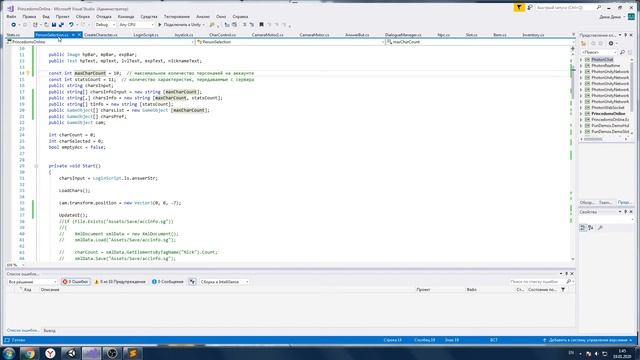Screen dimensions: 640x360
Task: Click add to source control in status bar
Action: (587, 340)
